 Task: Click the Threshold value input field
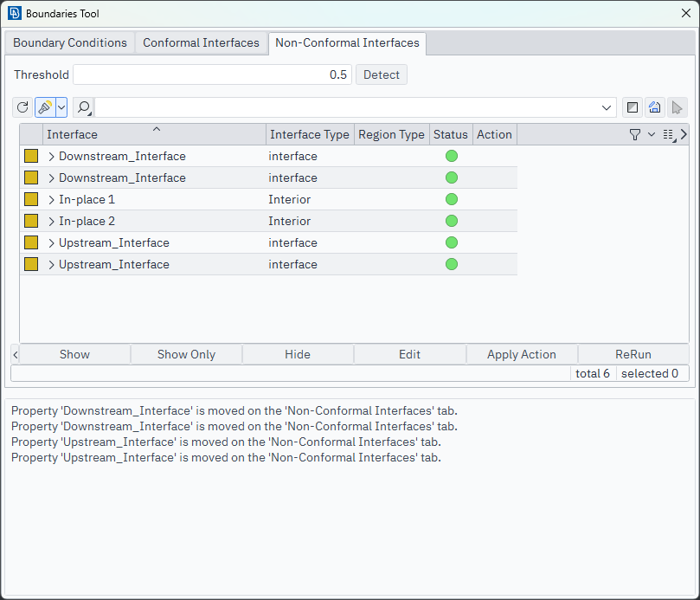pos(212,74)
